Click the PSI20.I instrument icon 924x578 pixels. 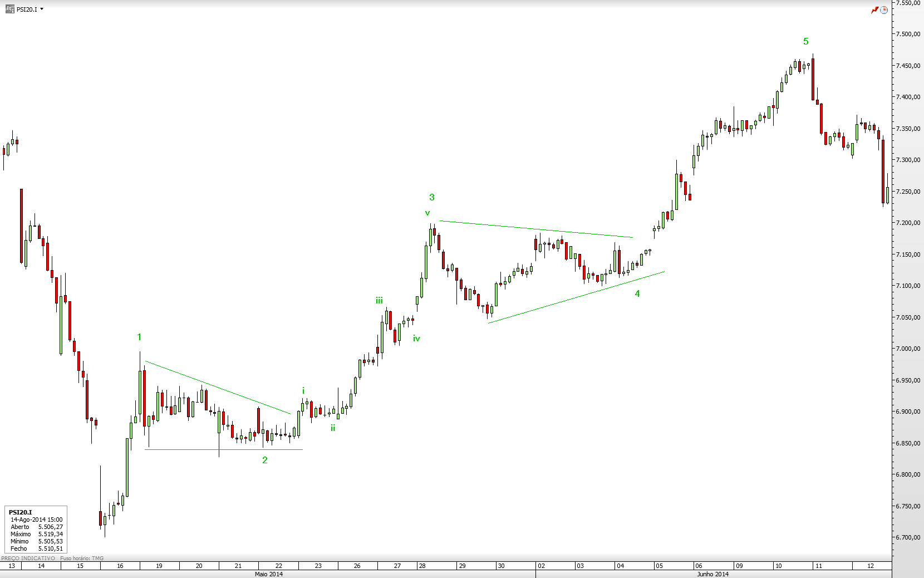pyautogui.click(x=9, y=9)
